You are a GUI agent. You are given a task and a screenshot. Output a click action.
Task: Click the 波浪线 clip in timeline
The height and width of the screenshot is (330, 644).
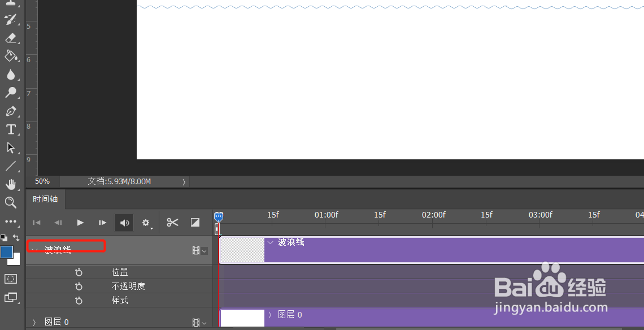click(x=432, y=250)
